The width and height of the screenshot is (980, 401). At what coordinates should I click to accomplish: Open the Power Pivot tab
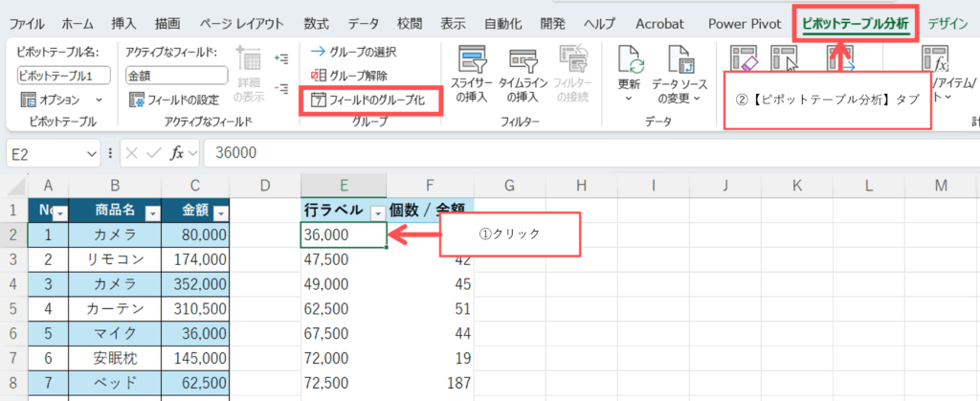point(746,21)
